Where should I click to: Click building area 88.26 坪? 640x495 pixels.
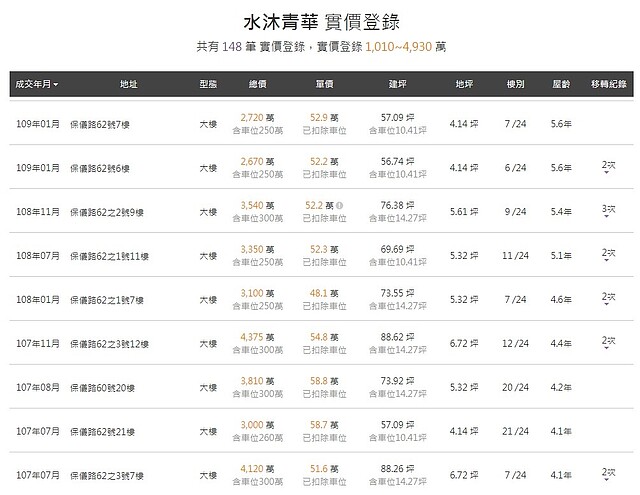tap(398, 468)
